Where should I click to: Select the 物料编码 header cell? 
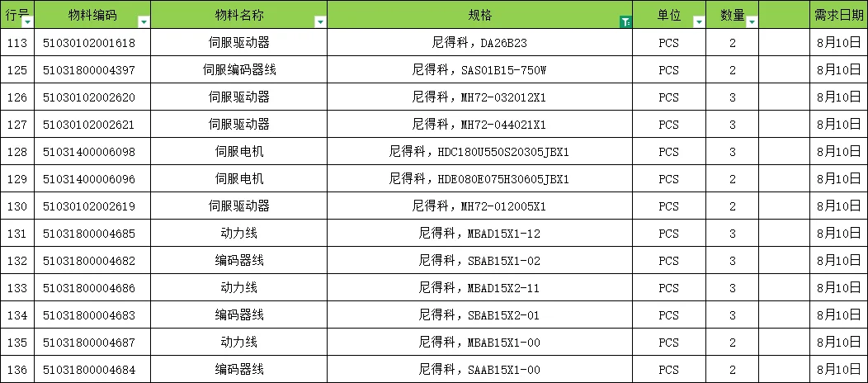92,15
